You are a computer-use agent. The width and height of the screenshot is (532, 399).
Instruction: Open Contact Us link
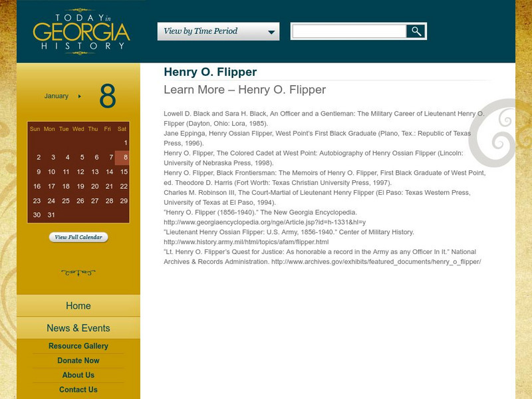[78, 390]
